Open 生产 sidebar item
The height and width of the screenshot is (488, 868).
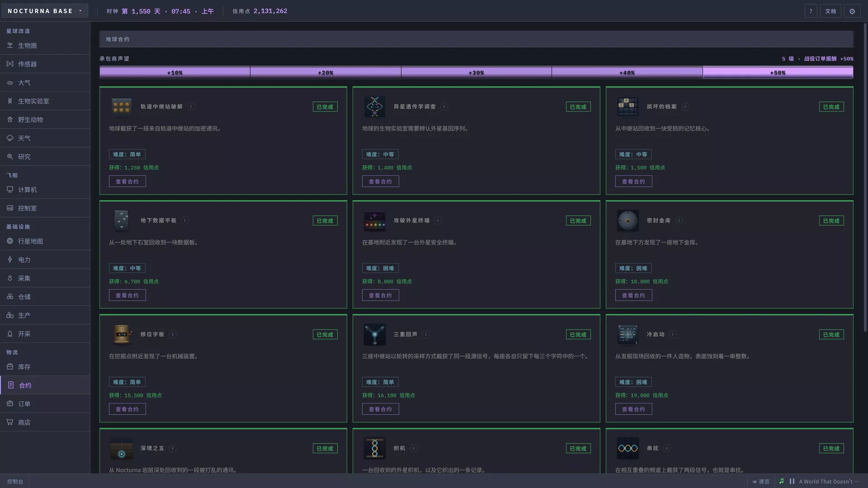(45, 315)
